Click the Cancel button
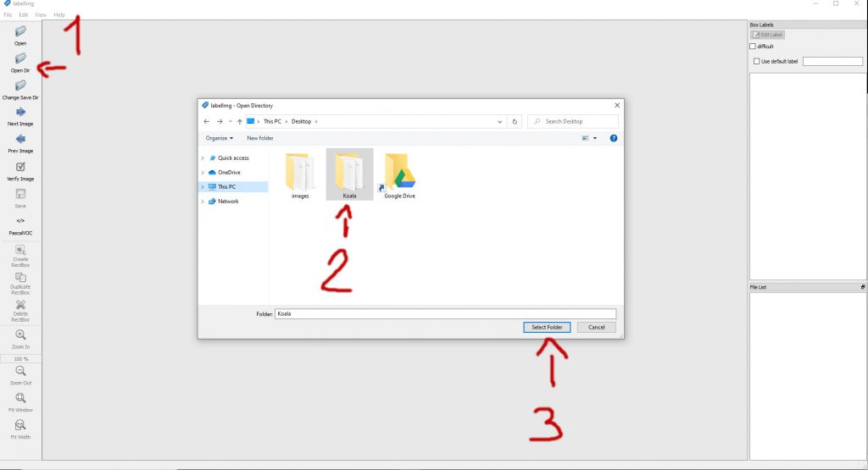 tap(596, 328)
